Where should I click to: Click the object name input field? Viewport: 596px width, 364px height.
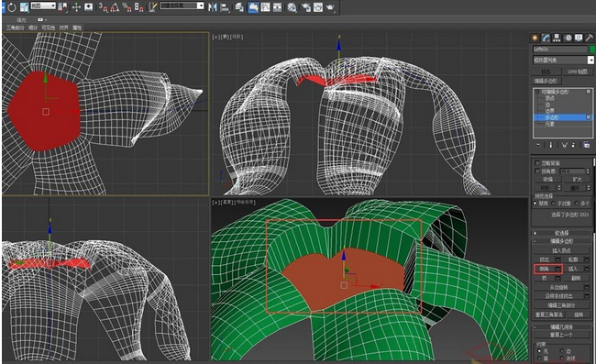(560, 50)
